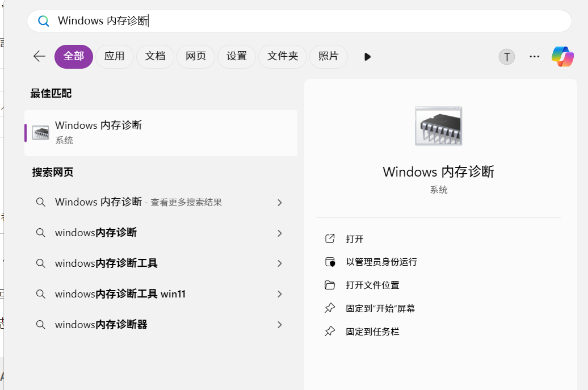588x390 pixels.
Task: Pin Windows 内存诊断 to taskbar
Action: 371,331
